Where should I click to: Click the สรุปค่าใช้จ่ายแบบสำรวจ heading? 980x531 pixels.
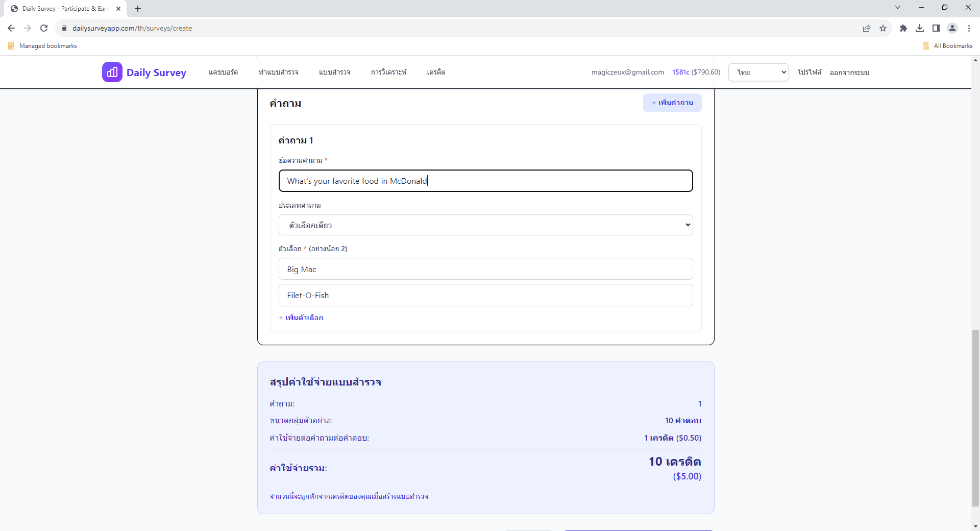pyautogui.click(x=325, y=382)
